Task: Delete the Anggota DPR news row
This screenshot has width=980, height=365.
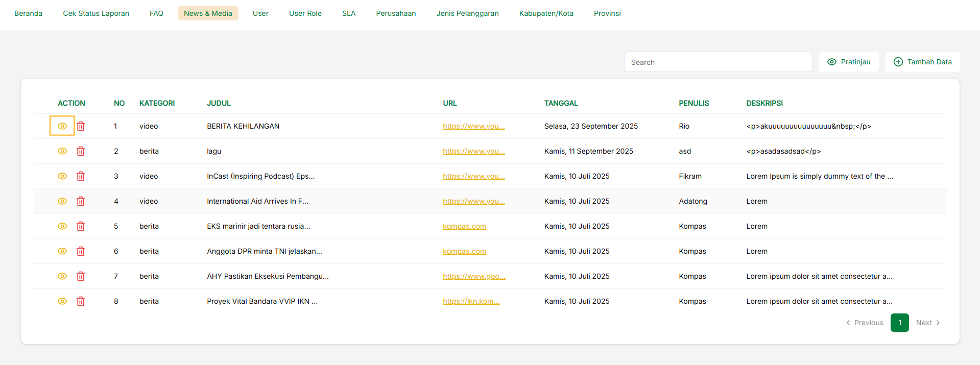Action: (x=81, y=251)
